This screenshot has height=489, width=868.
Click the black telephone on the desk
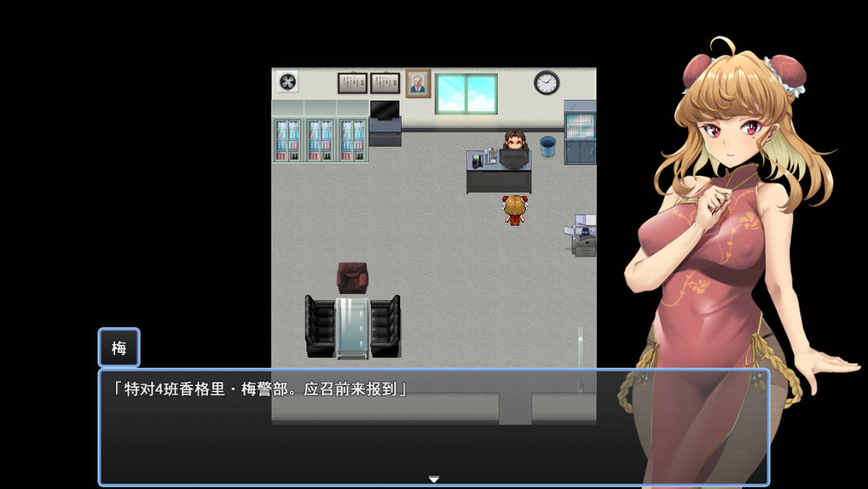click(478, 158)
